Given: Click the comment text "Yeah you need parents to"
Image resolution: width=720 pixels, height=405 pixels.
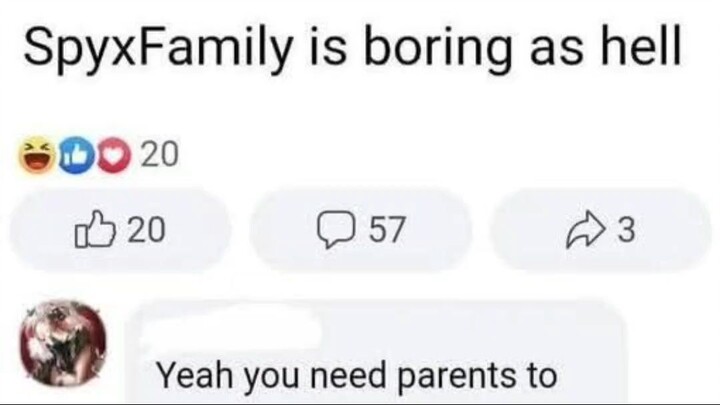Looking at the screenshot, I should tap(355, 376).
